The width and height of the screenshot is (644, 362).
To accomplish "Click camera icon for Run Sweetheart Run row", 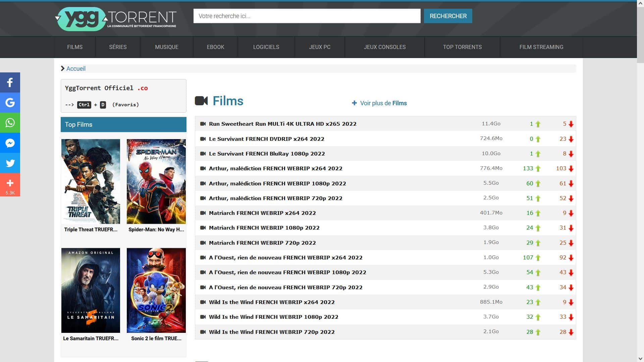I will click(x=203, y=124).
